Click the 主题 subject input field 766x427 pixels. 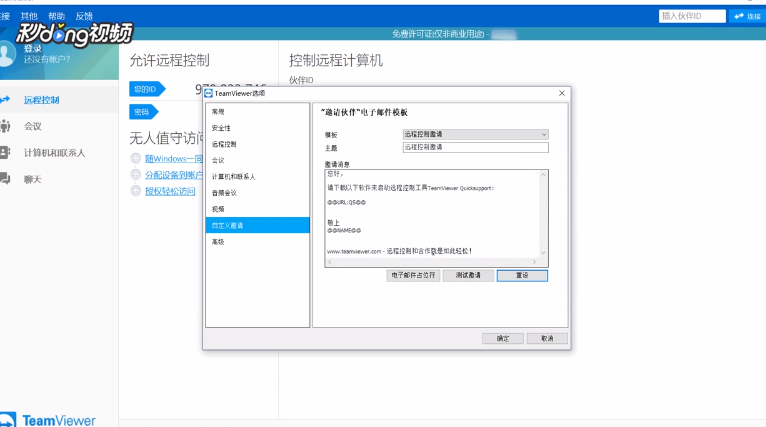pyautogui.click(x=475, y=147)
